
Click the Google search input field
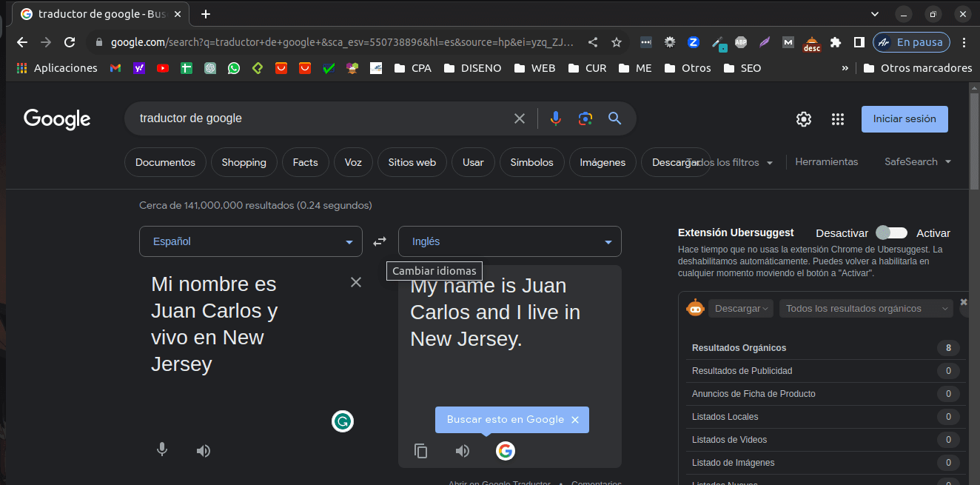click(322, 118)
